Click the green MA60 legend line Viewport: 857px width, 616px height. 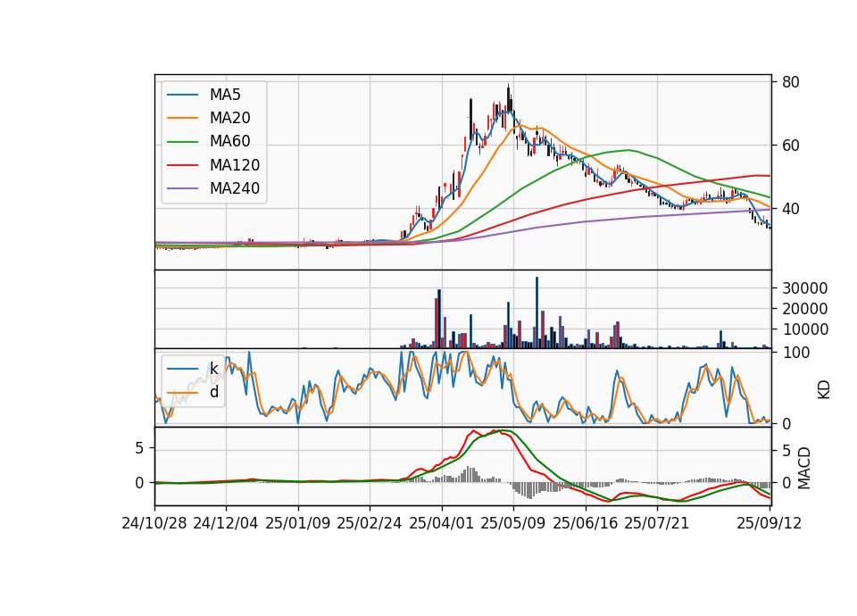(182, 142)
